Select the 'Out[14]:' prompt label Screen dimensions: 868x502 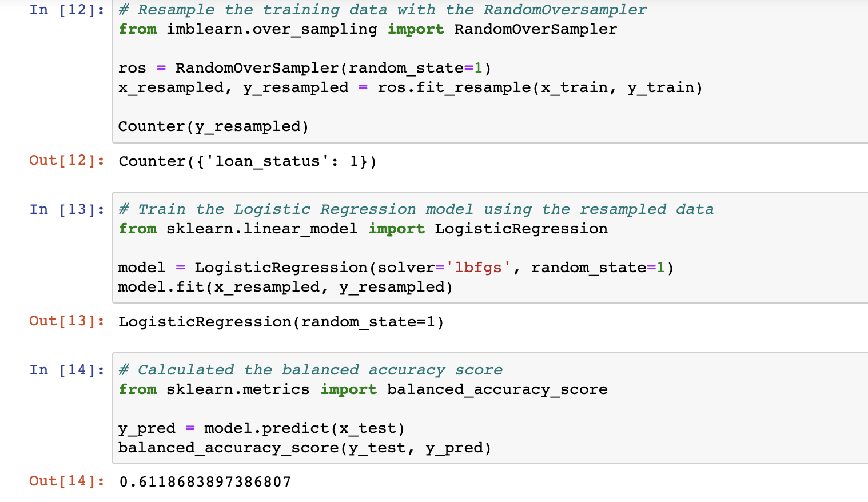[67, 481]
